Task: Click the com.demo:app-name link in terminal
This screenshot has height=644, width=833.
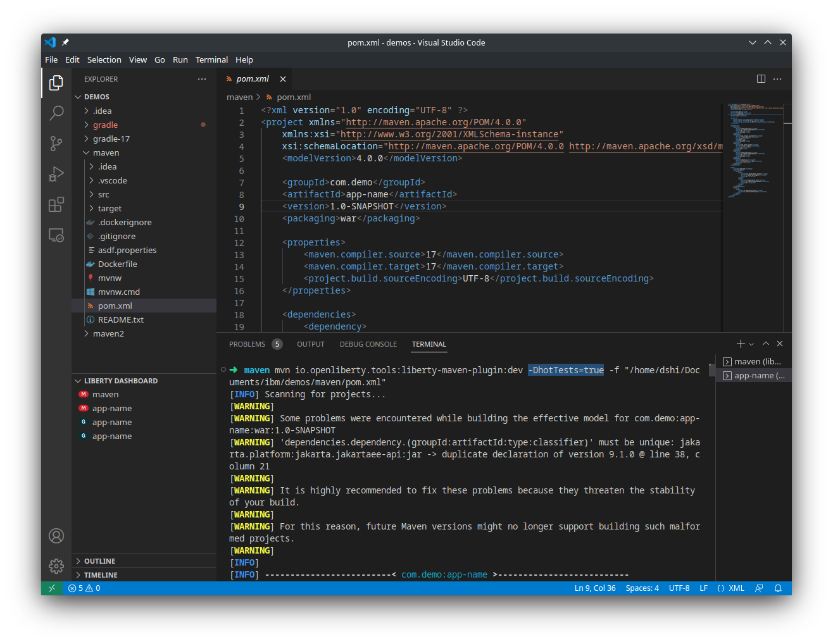Action: (444, 575)
